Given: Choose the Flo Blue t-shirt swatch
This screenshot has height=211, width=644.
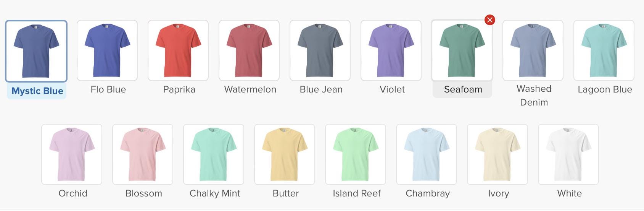Looking at the screenshot, I should tap(107, 50).
